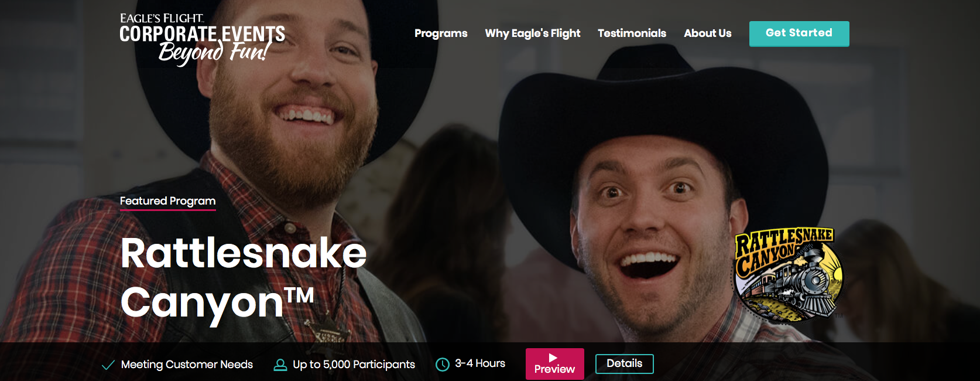This screenshot has height=381, width=980.
Task: Click the person icon beside participants count
Action: [x=280, y=365]
